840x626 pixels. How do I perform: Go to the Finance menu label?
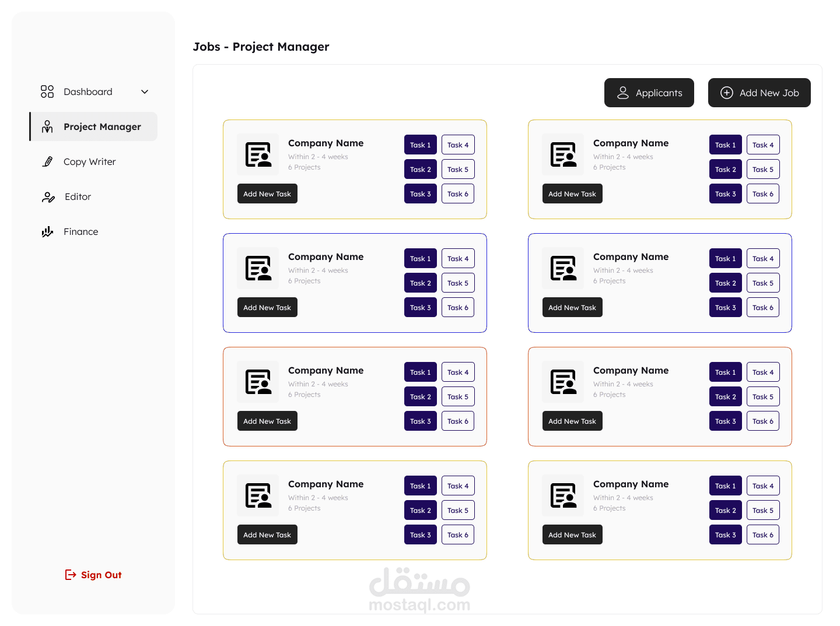pyautogui.click(x=81, y=231)
